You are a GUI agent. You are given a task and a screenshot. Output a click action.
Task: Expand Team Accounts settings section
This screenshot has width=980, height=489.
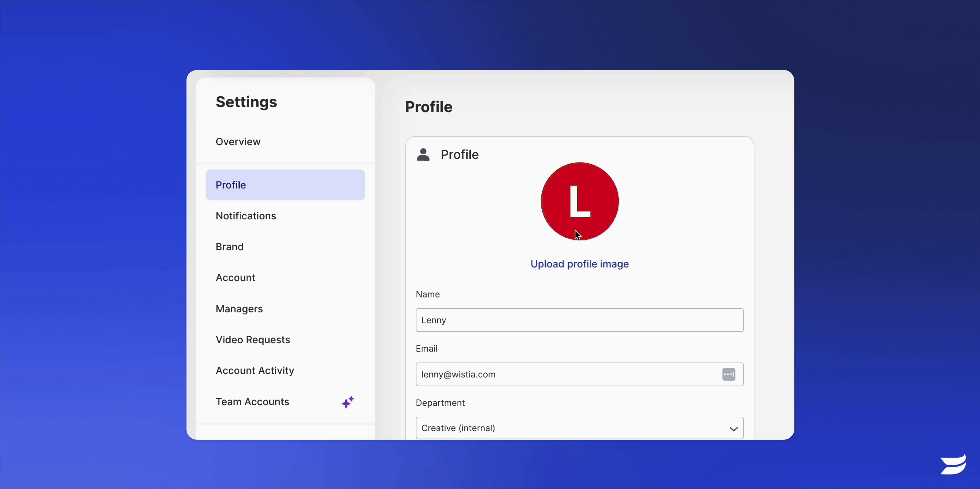coord(252,401)
